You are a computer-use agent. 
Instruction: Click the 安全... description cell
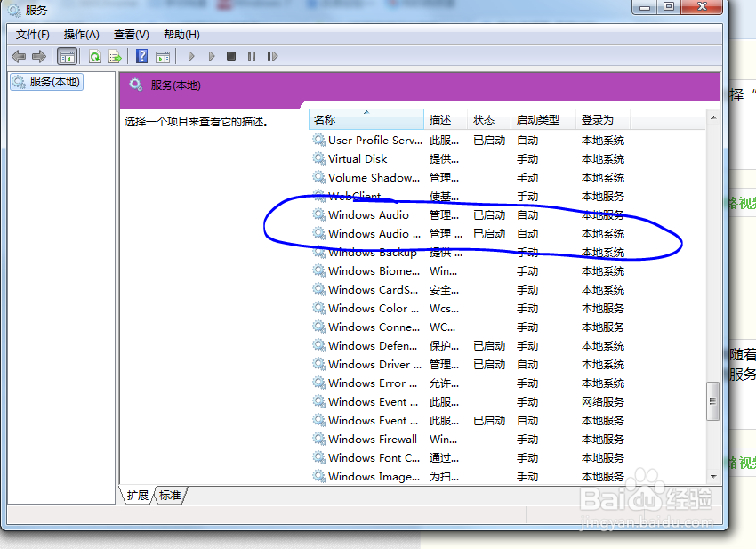(444, 290)
